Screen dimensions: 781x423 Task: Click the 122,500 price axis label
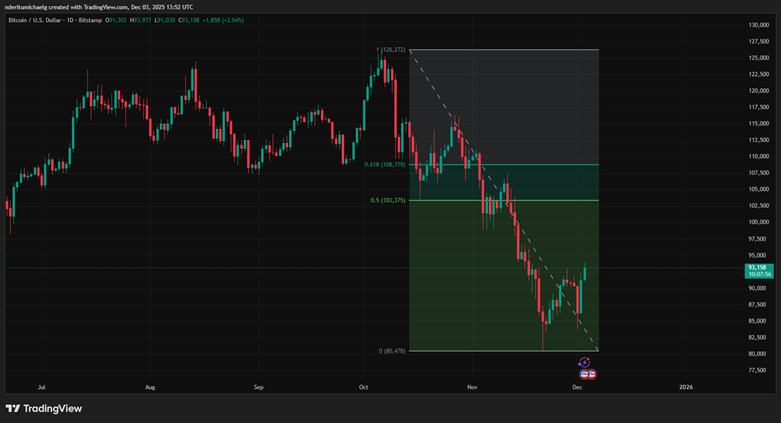click(x=759, y=74)
